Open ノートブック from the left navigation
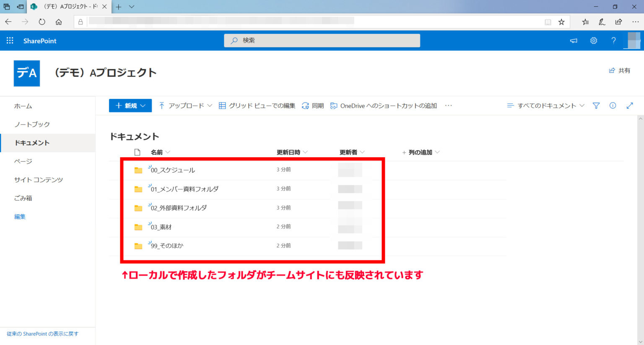 click(x=31, y=124)
